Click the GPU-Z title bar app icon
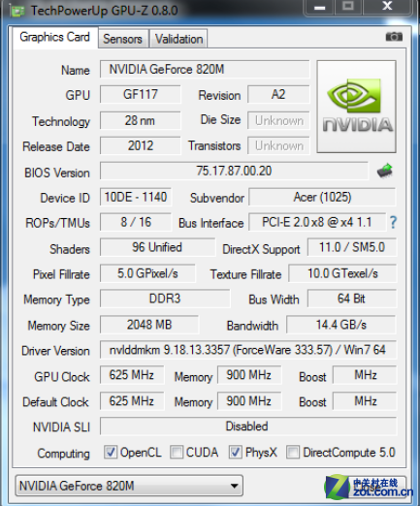 17,11
